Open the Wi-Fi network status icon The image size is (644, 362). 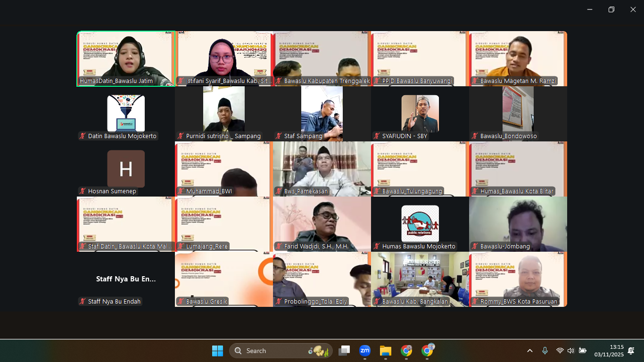[560, 351]
